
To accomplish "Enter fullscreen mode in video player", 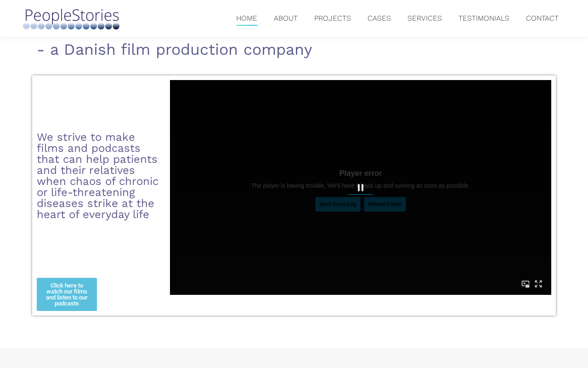I will coord(538,284).
